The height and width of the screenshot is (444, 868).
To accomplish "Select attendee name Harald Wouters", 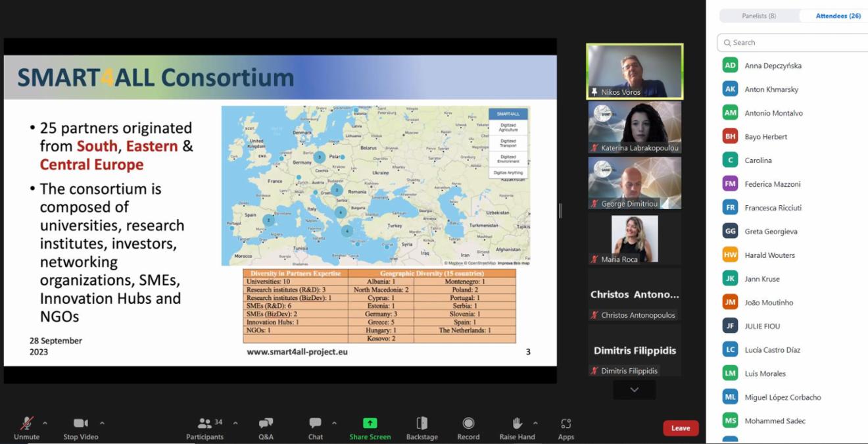I will (x=769, y=255).
